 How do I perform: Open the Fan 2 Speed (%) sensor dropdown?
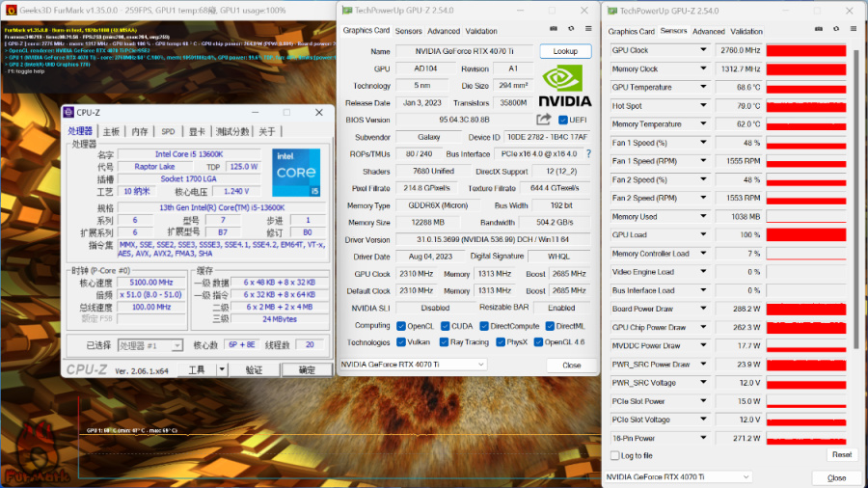coord(703,179)
